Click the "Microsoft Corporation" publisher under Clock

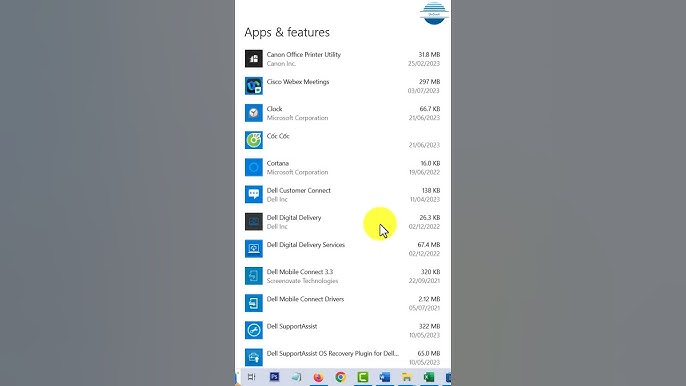click(x=298, y=118)
